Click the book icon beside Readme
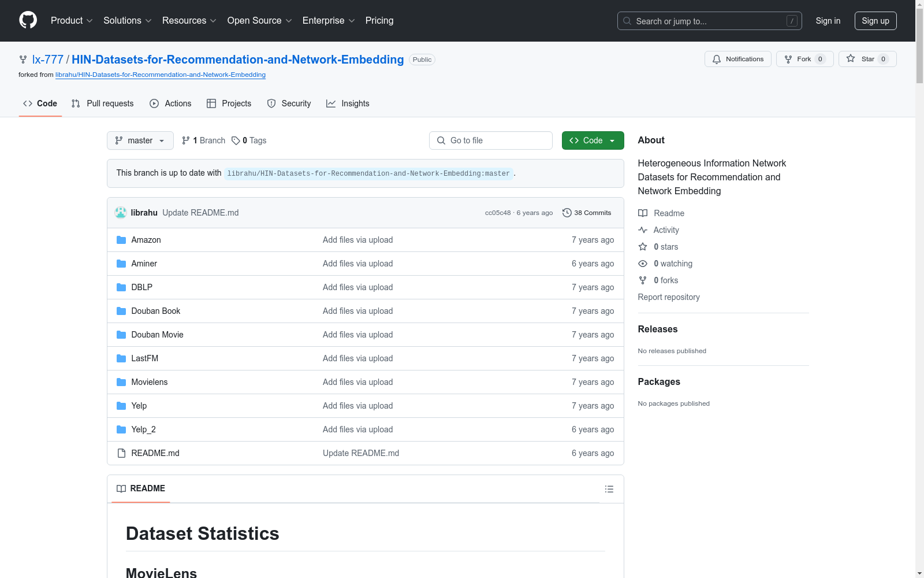924x578 pixels. click(x=643, y=213)
